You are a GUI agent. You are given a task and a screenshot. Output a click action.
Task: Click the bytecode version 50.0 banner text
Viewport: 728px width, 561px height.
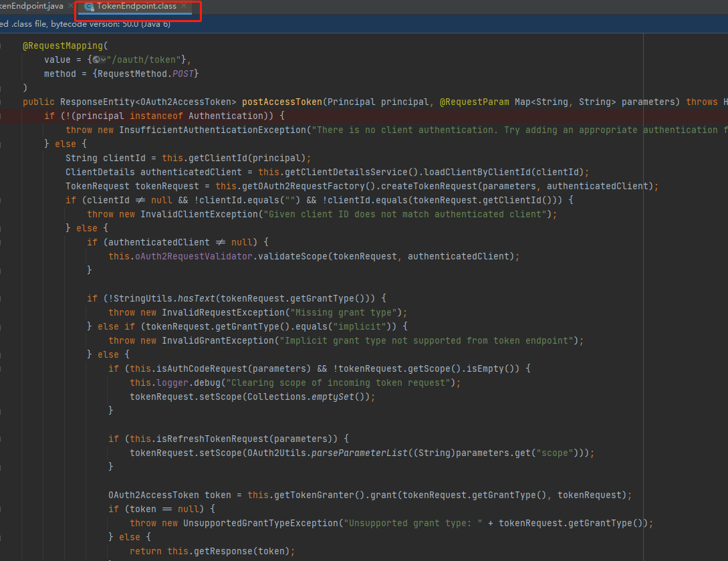click(x=85, y=24)
